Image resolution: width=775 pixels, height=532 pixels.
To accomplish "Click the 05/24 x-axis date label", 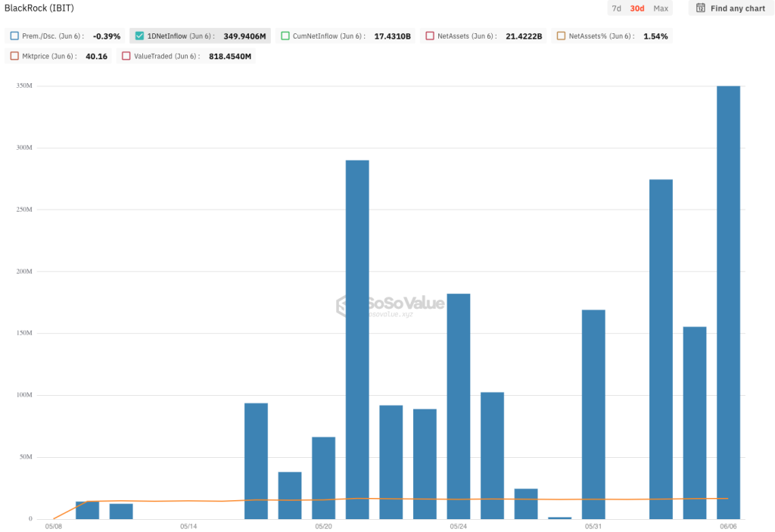I will pos(458,527).
